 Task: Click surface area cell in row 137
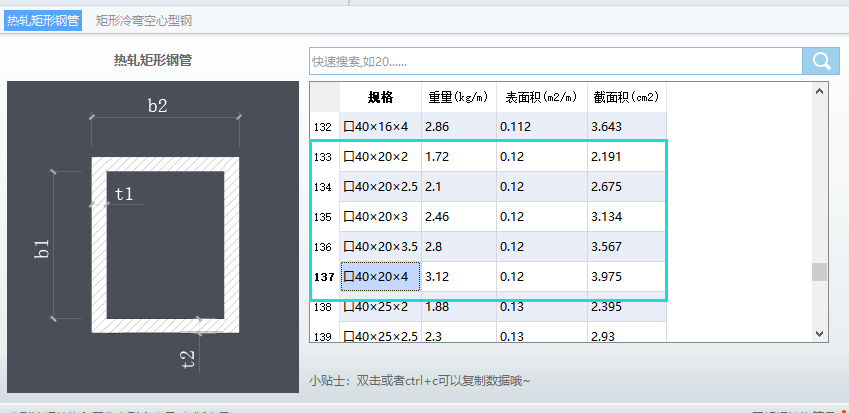click(x=542, y=277)
